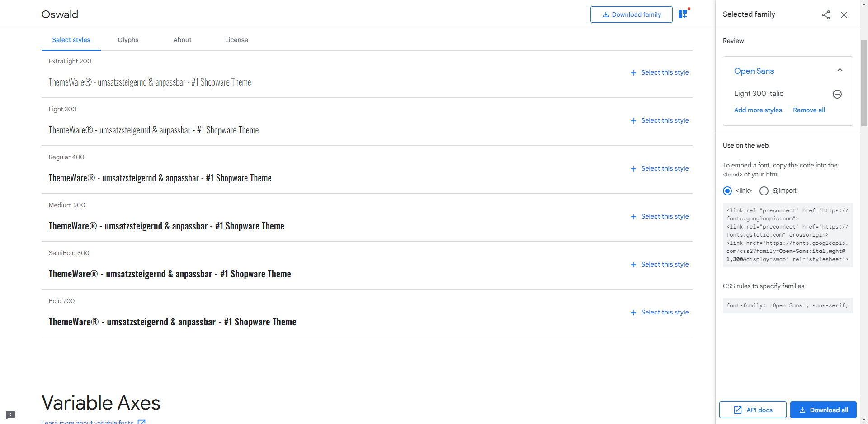Click the Download all button
This screenshot has width=868, height=424.
click(x=823, y=410)
